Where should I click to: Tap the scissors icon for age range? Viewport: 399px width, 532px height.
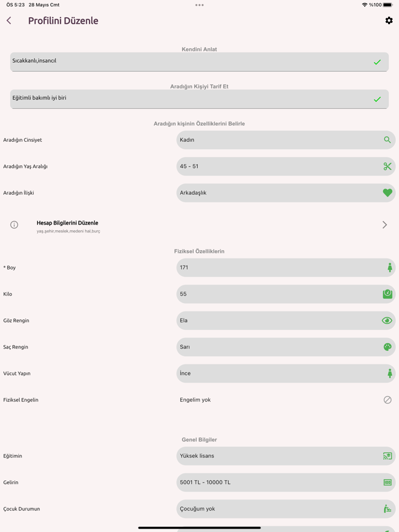click(387, 166)
